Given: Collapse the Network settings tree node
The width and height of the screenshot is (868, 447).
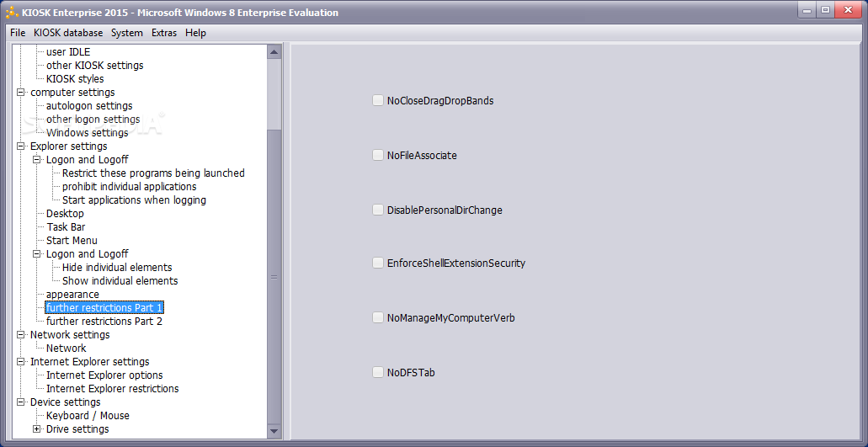Looking at the screenshot, I should pyautogui.click(x=21, y=335).
